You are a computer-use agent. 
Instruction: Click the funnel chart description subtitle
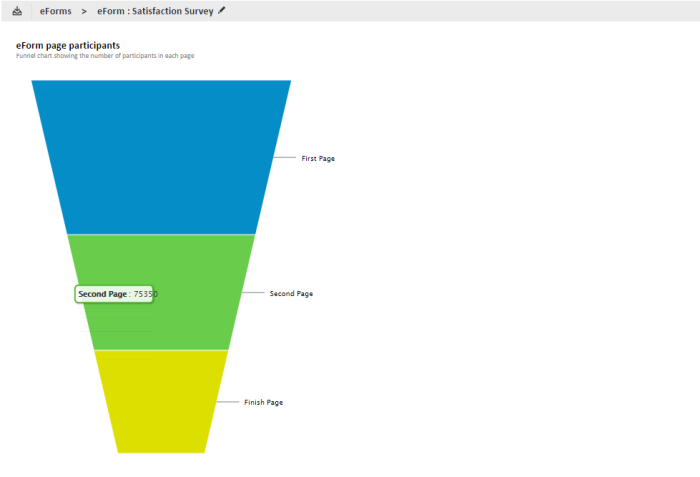(x=105, y=56)
